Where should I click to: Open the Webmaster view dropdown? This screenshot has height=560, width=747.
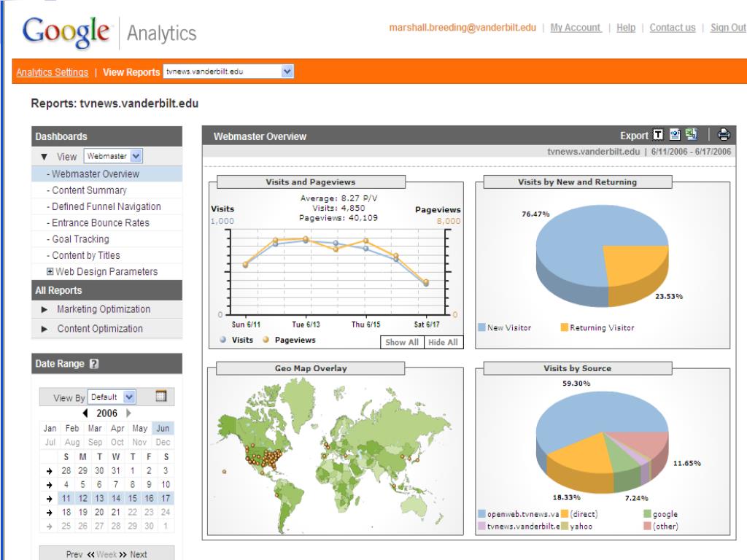[113, 156]
